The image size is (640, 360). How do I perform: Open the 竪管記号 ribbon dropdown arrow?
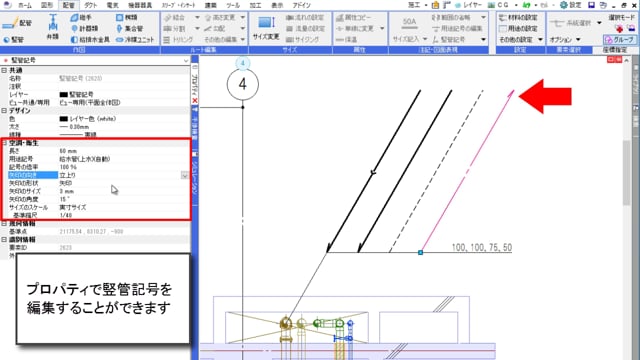[x=483, y=40]
